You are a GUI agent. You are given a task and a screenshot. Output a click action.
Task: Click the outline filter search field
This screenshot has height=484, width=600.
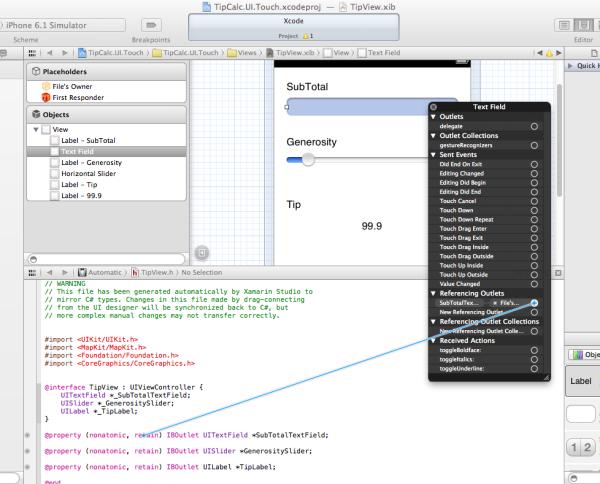tap(106, 259)
